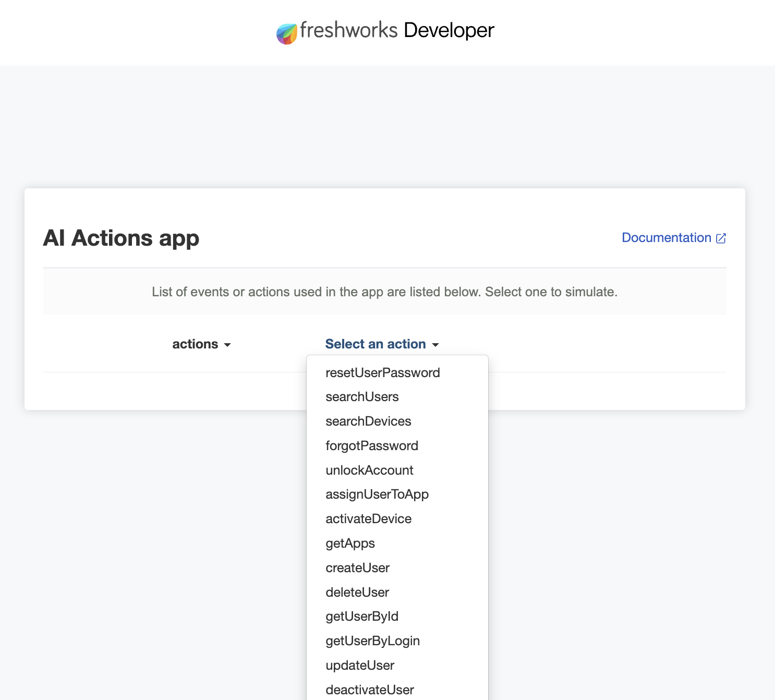Open the Select an action dropdown

382,344
